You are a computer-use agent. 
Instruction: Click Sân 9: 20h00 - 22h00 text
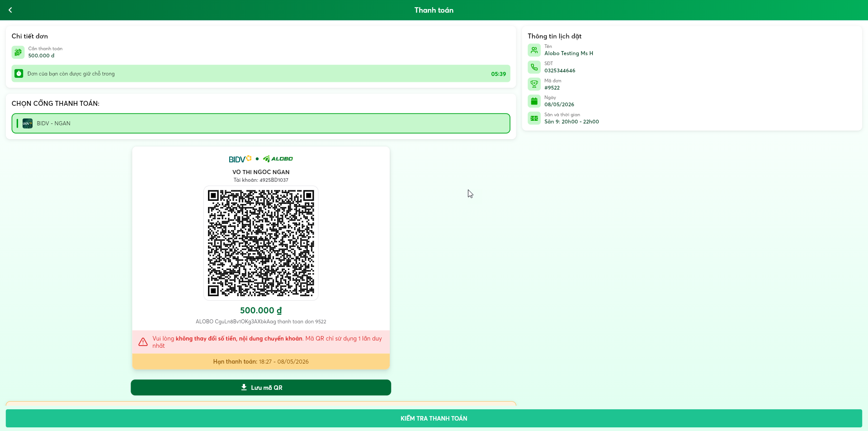571,122
